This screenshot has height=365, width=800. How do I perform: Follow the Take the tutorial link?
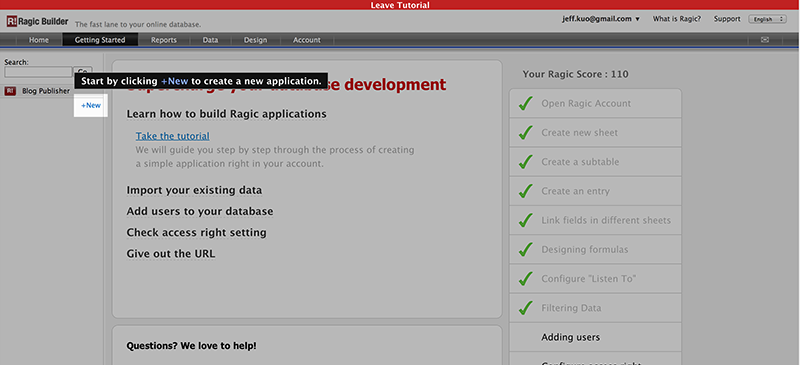172,136
